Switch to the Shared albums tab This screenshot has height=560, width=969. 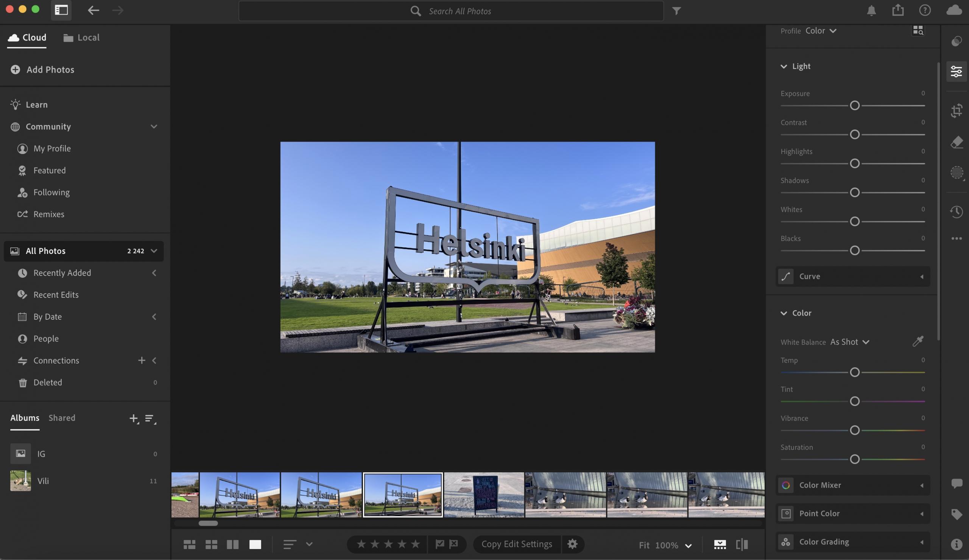(62, 418)
